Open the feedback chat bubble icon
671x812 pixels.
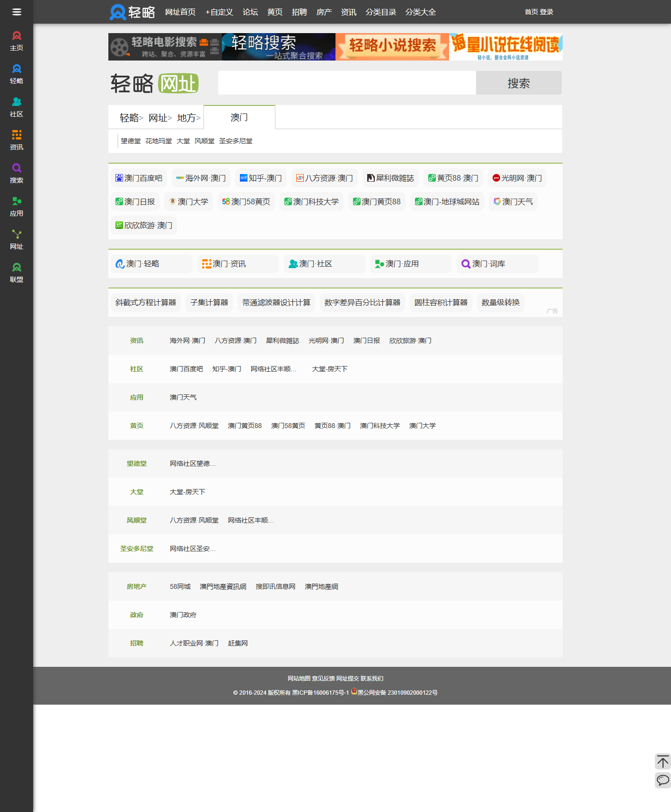[x=662, y=780]
